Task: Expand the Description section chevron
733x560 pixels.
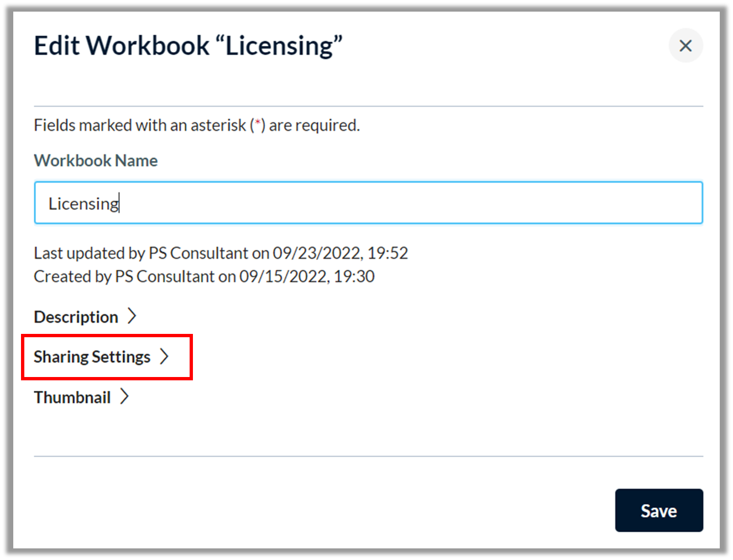Action: pyautogui.click(x=132, y=316)
